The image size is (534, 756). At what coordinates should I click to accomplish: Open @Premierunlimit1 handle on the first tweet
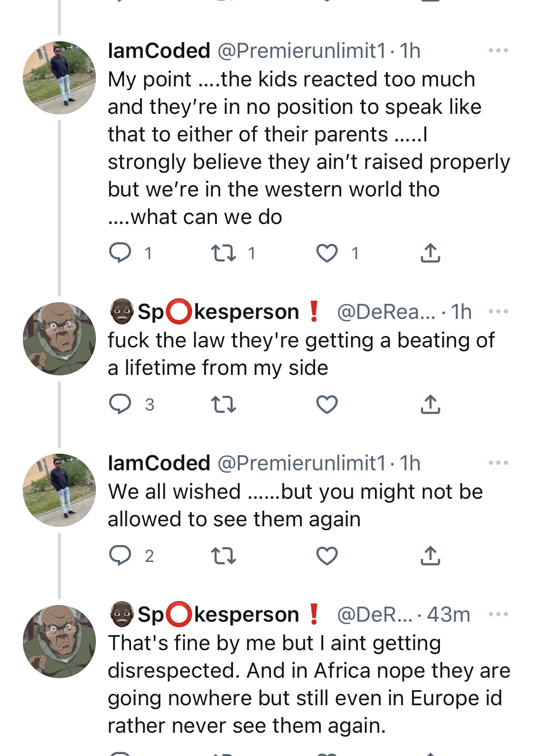pyautogui.click(x=302, y=51)
